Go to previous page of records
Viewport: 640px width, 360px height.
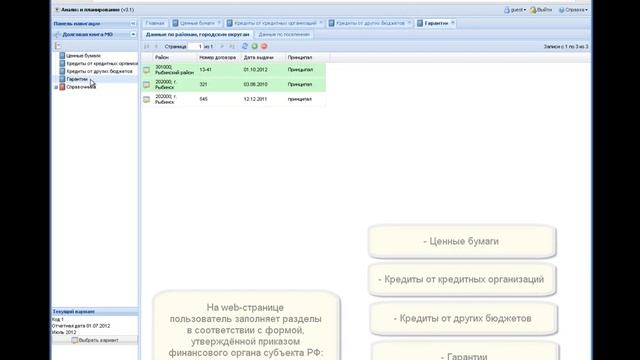[156, 47]
